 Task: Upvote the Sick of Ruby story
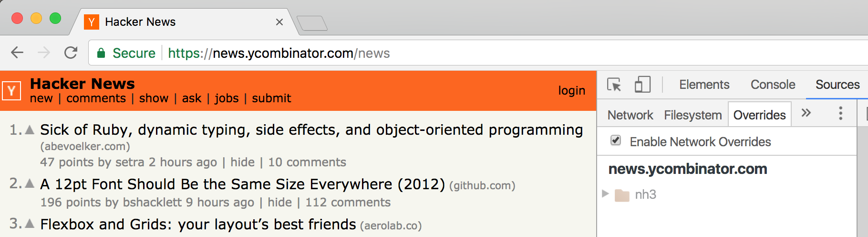[30, 129]
